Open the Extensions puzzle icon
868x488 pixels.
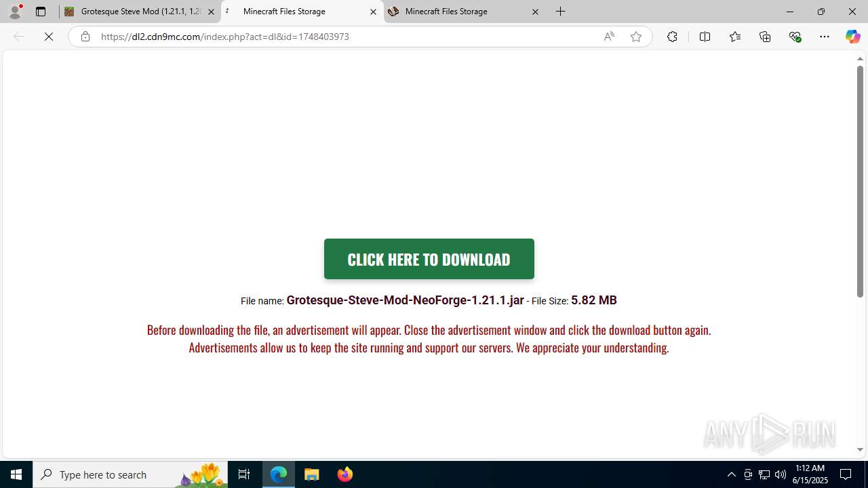coord(672,37)
